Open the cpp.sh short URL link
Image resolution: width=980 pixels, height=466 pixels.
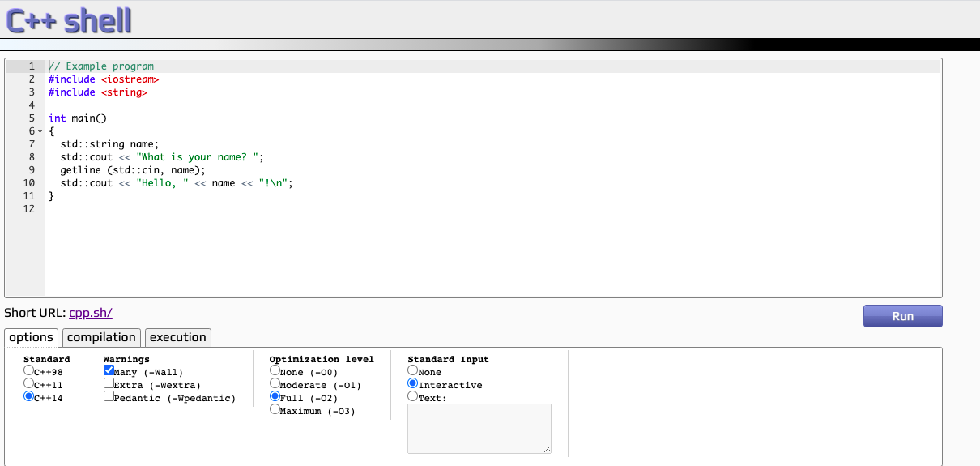(x=90, y=313)
